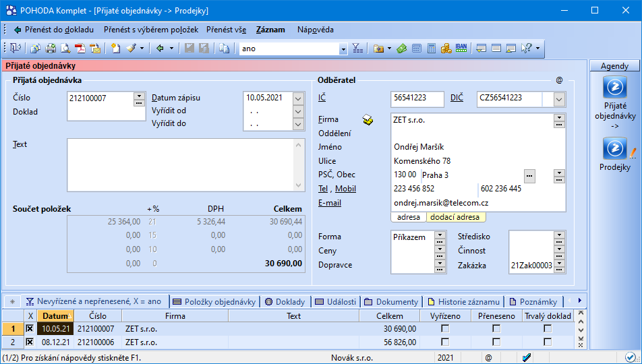Expand Datum zápisu date dropdown
The height and width of the screenshot is (364, 642).
pos(299,98)
